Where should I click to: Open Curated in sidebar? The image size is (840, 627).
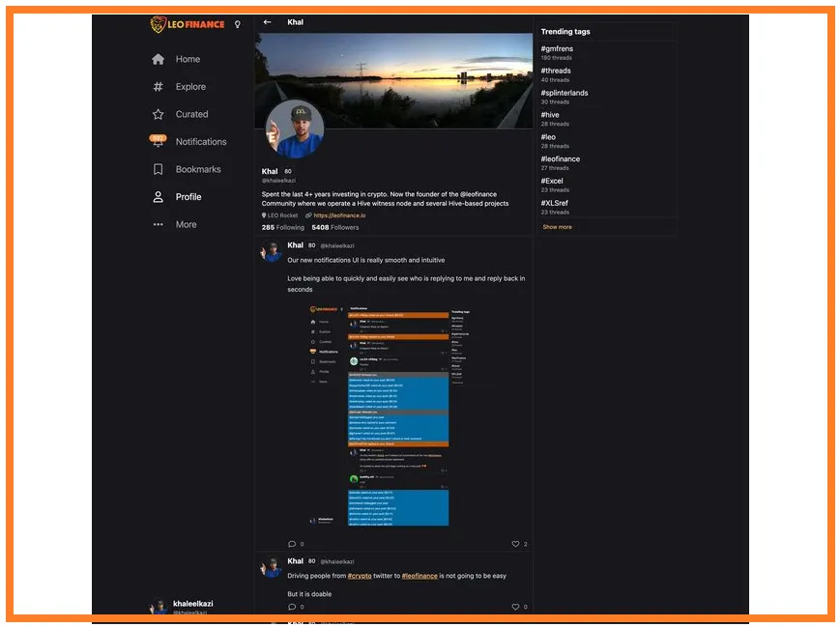click(191, 114)
